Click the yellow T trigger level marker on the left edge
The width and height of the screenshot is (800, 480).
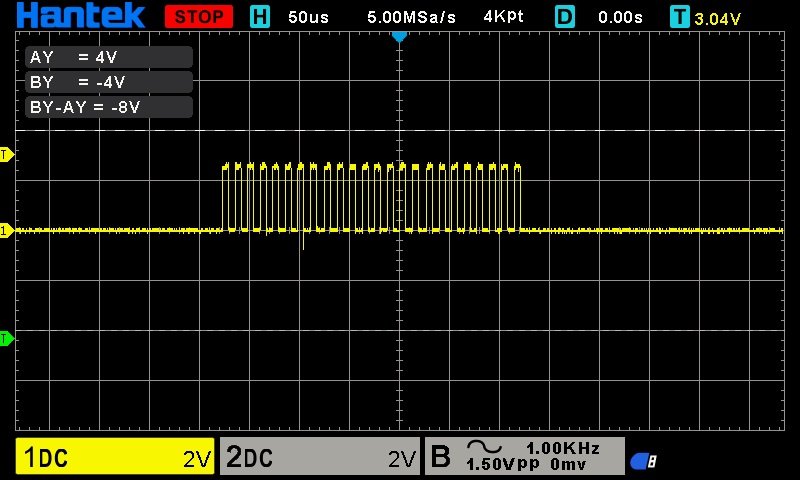point(6,155)
